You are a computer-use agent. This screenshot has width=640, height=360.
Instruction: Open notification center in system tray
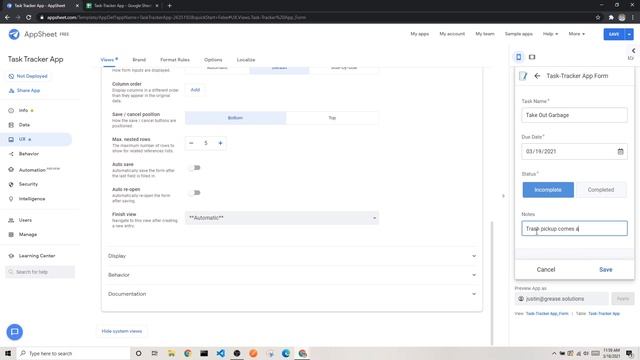[x=629, y=353]
